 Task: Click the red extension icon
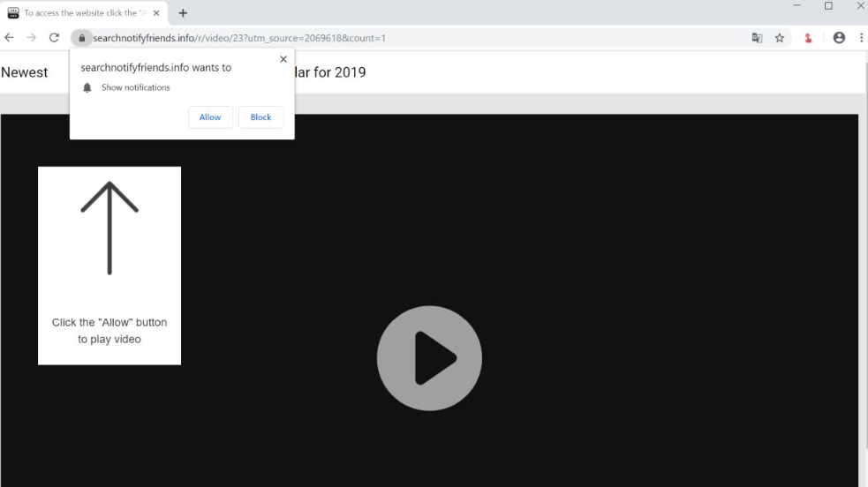[x=808, y=38]
